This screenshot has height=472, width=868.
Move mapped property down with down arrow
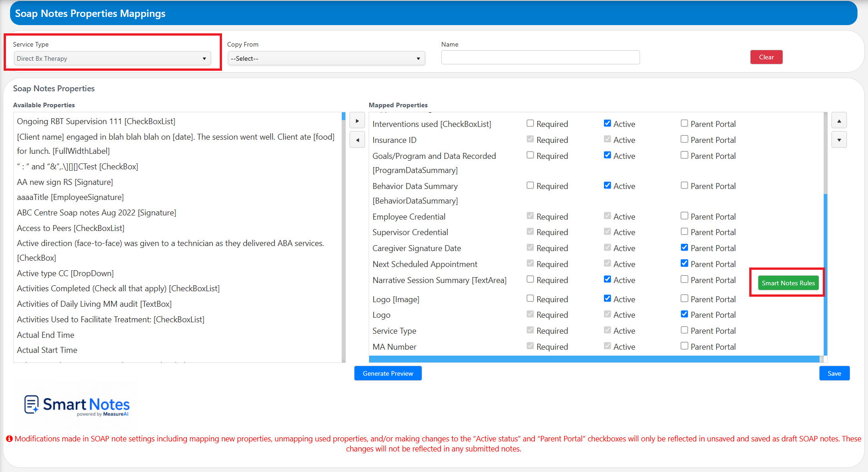pos(839,140)
